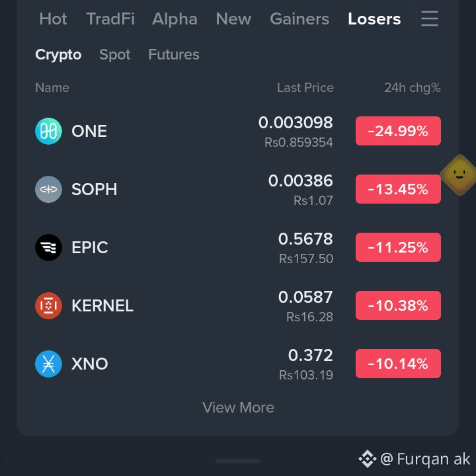The width and height of the screenshot is (476, 476).
Task: Select the Spot sub-tab
Action: click(115, 55)
